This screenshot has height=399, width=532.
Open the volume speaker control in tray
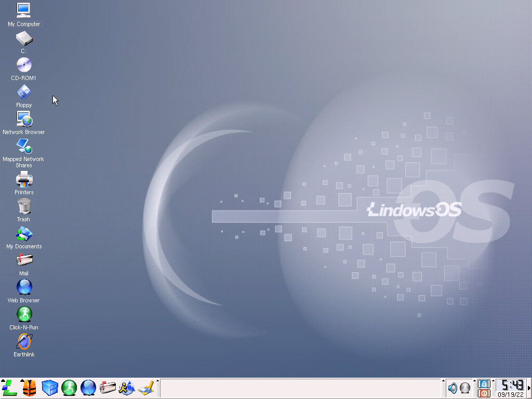[453, 388]
